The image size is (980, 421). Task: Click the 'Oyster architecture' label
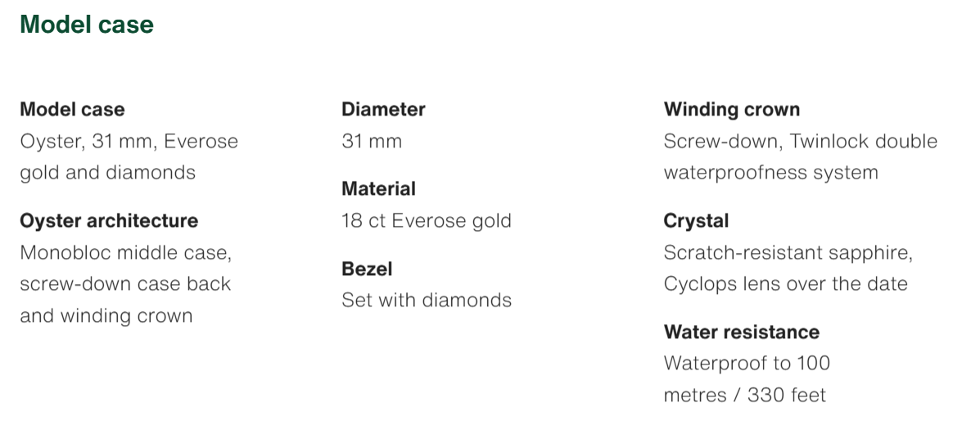pos(109,221)
